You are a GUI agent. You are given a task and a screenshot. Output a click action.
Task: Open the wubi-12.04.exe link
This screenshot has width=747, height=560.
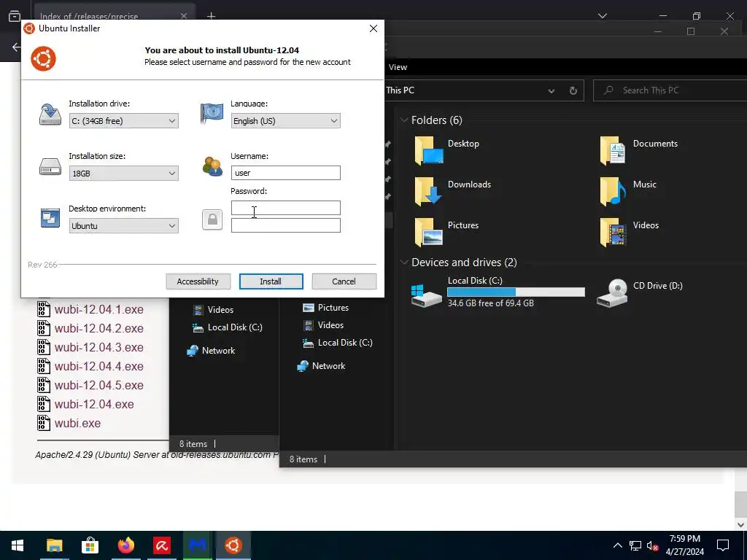(94, 404)
